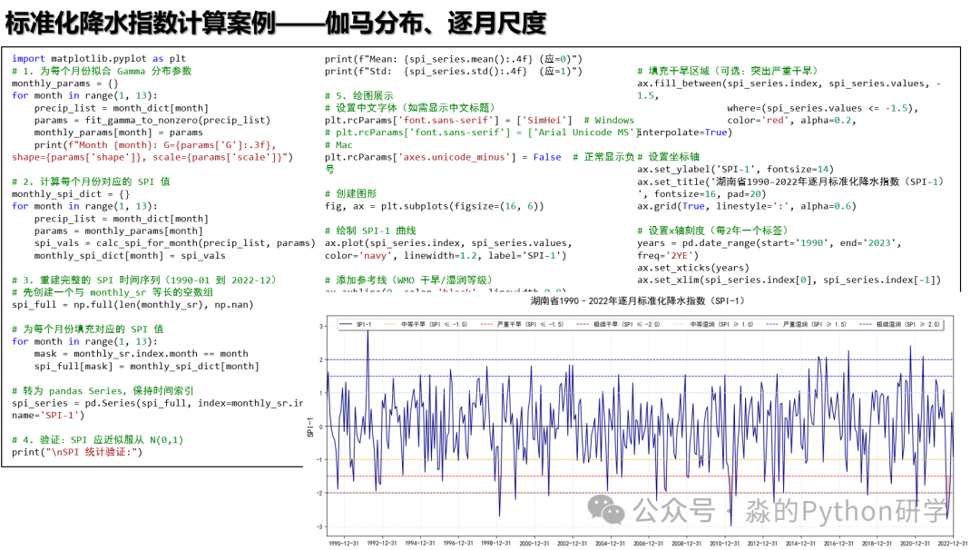This screenshot has height=550, width=980.
Task: Select the comment '# 绘制 SPI-1 曲线'
Action: (x=370, y=231)
